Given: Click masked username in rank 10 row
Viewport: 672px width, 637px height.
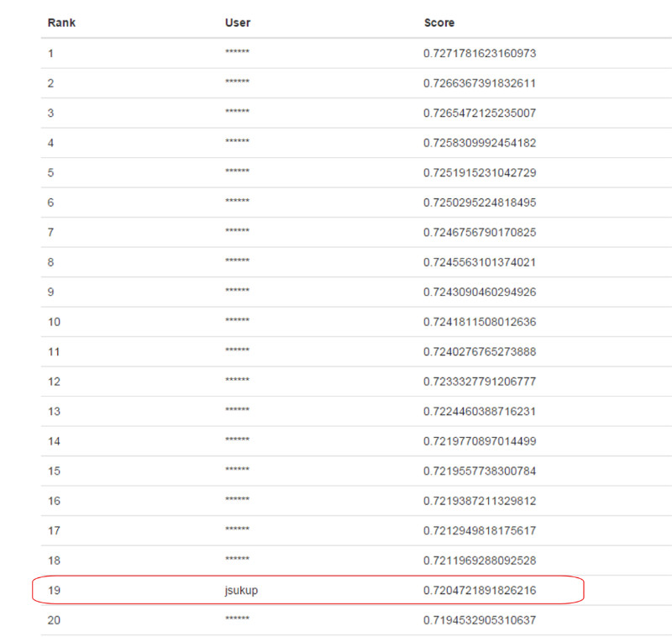Looking at the screenshot, I should (238, 320).
